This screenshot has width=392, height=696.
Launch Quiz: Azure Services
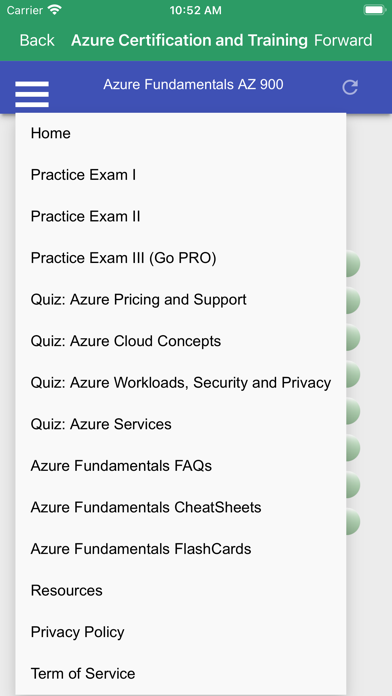181,424
